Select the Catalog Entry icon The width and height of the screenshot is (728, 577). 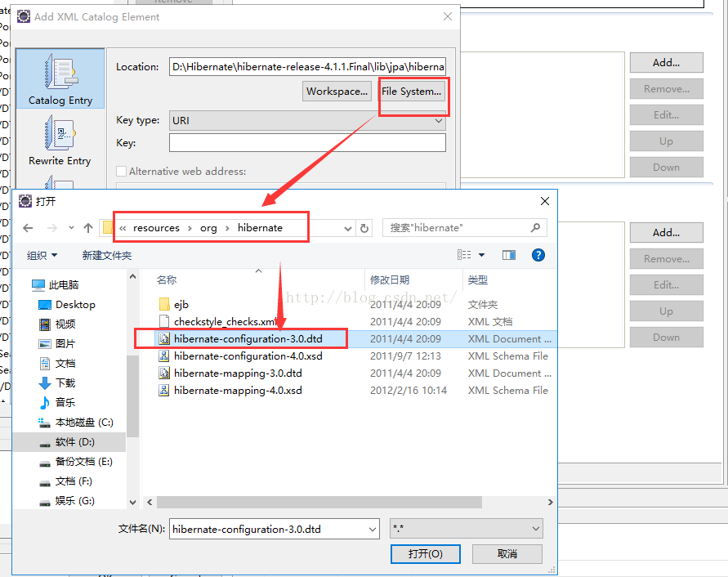60,71
